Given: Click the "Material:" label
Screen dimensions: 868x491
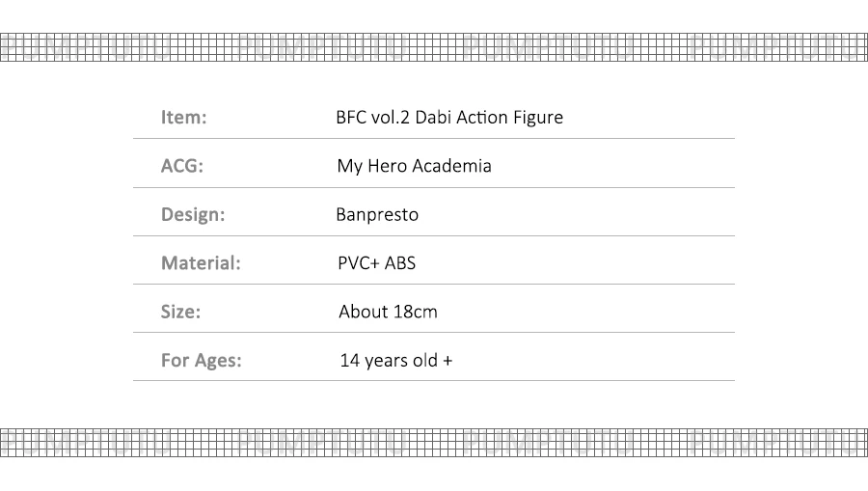Looking at the screenshot, I should (200, 262).
